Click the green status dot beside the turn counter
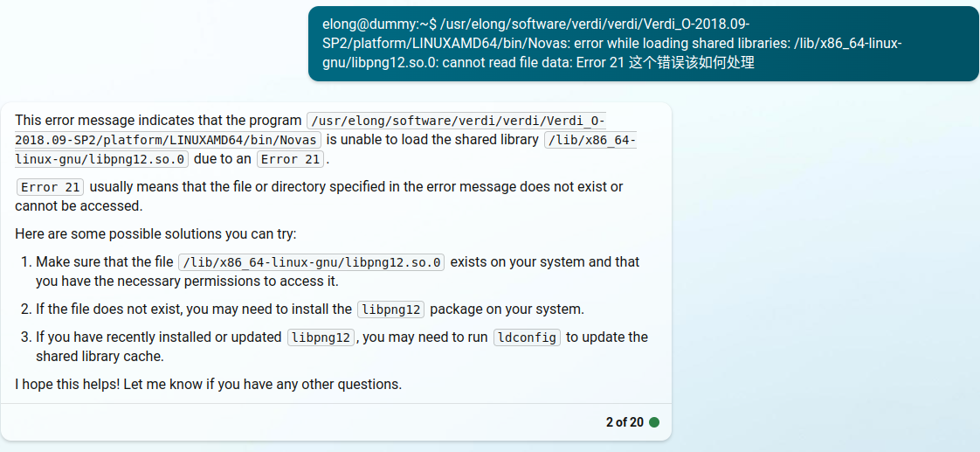Screen dimensions: 980x452 click(x=654, y=422)
